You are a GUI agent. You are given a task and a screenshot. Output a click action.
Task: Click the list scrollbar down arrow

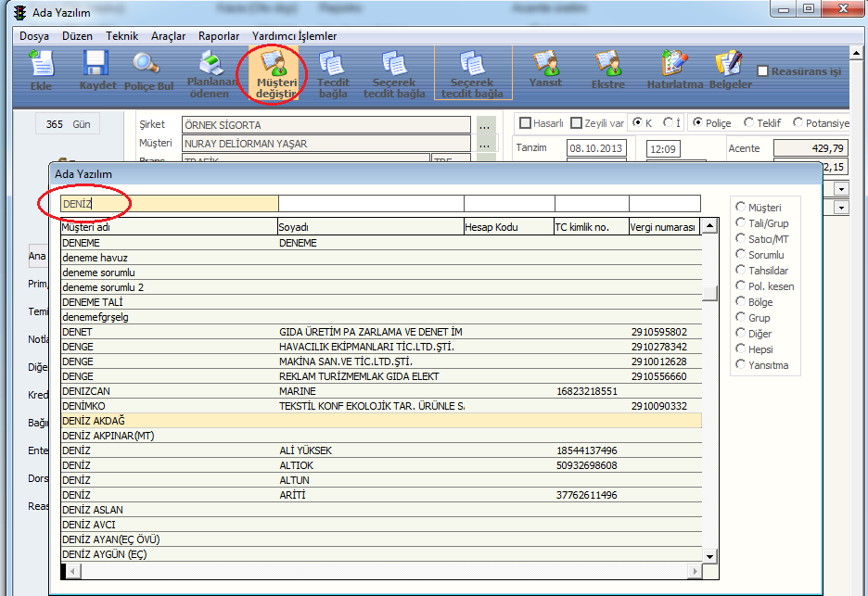[709, 555]
